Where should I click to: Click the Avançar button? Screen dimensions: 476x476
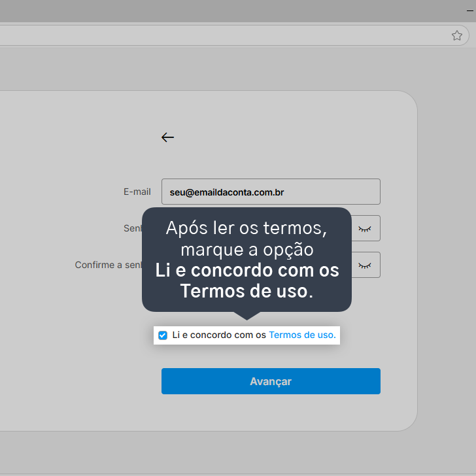pos(271,381)
